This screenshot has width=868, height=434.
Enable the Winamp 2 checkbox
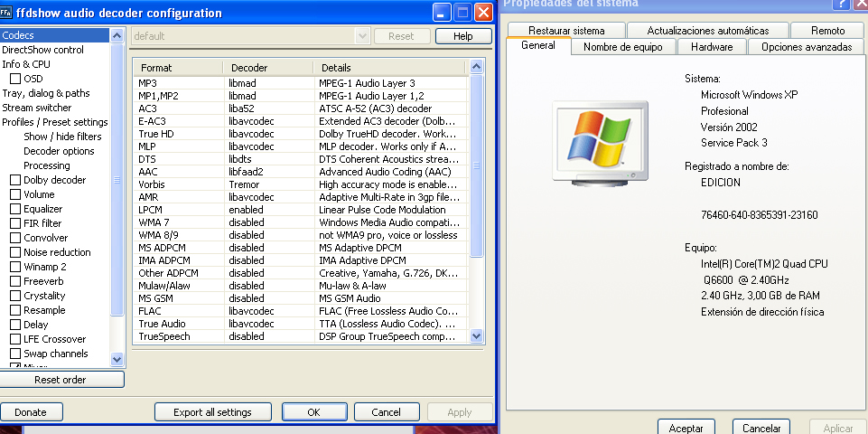point(15,266)
